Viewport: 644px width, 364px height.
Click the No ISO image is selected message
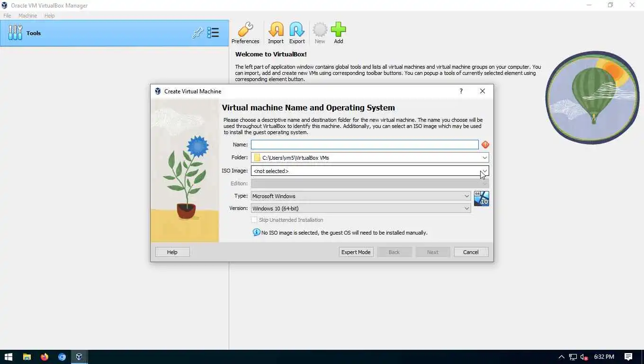[x=344, y=233]
